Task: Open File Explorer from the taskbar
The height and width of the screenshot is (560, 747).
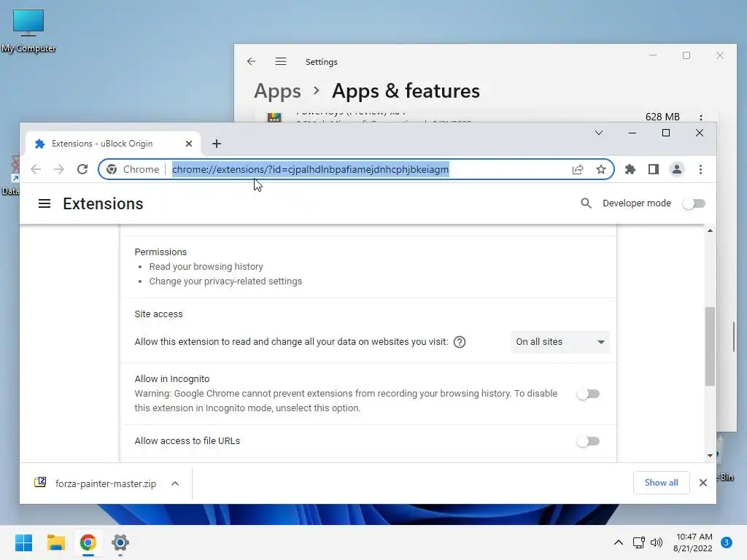Action: 55,542
